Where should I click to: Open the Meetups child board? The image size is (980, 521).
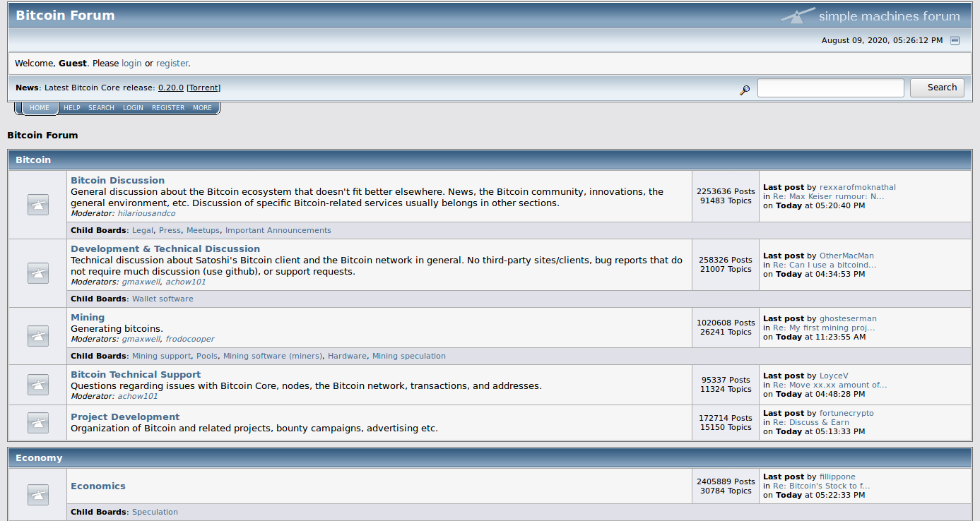(x=203, y=231)
